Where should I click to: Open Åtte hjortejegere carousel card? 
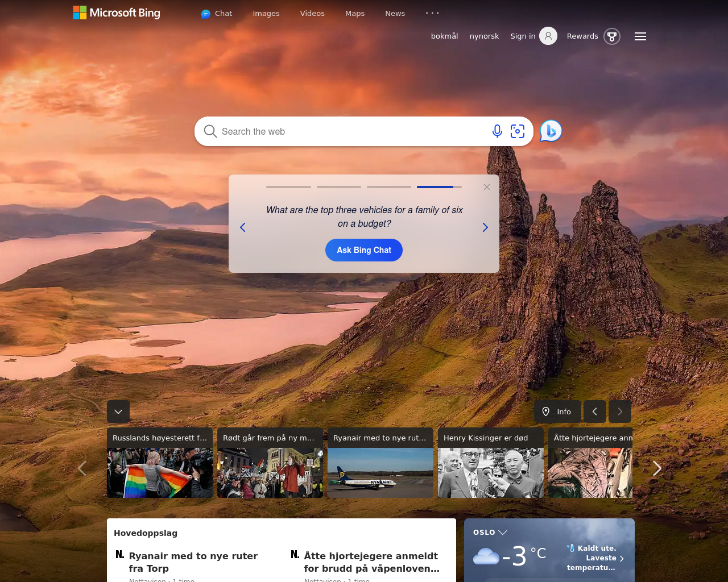(x=590, y=463)
